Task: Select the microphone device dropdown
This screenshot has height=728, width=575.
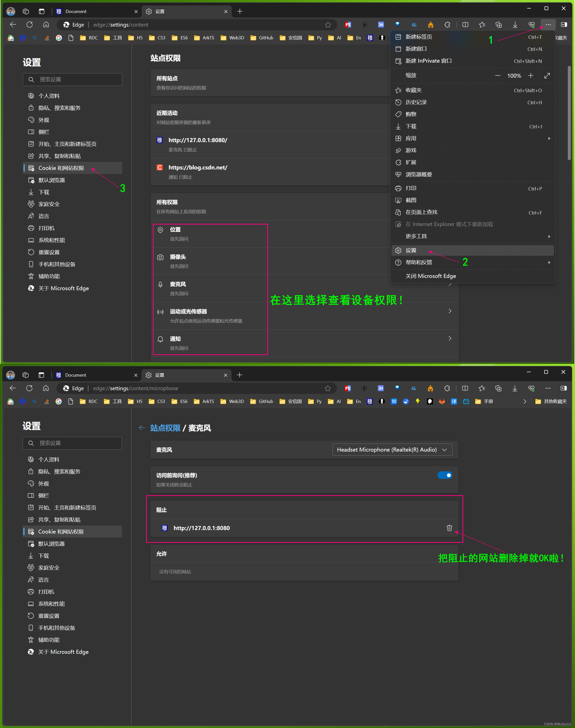Action: (x=391, y=450)
